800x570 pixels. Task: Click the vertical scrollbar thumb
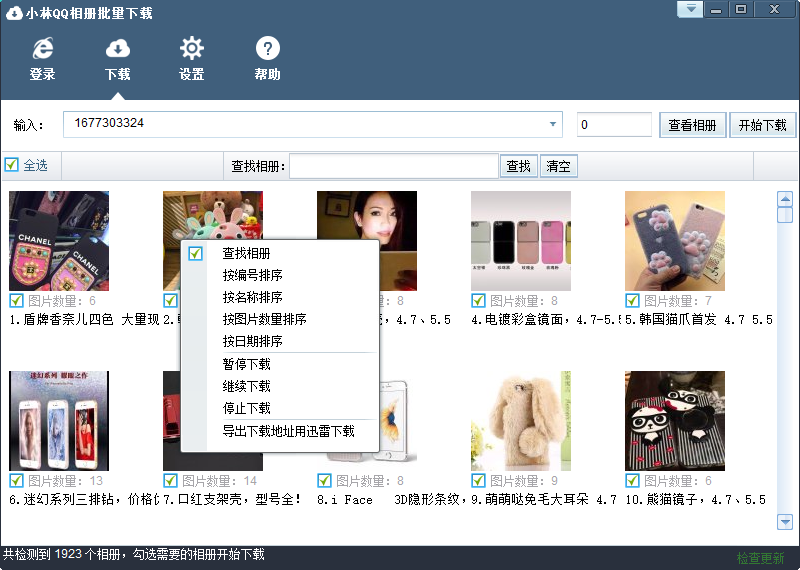pos(785,215)
